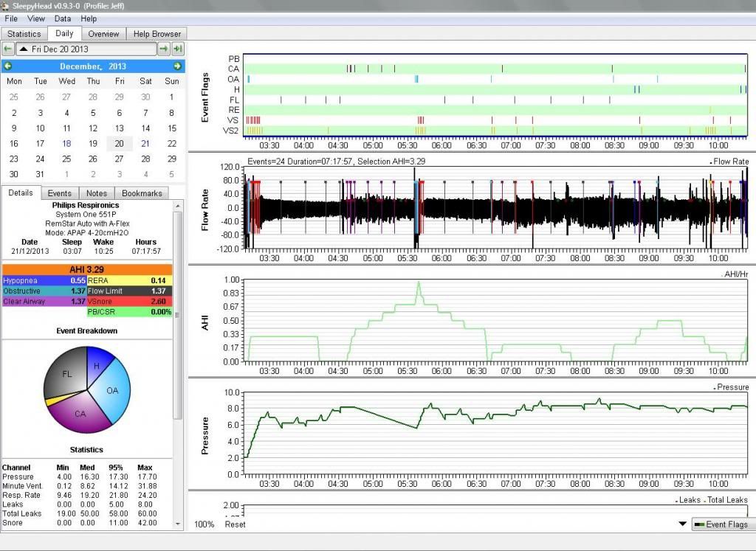
Task: Click the orange AHI 3.29 bar
Action: tap(87, 269)
